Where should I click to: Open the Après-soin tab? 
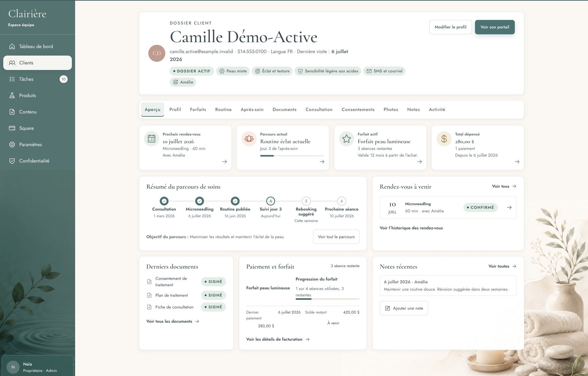(252, 110)
